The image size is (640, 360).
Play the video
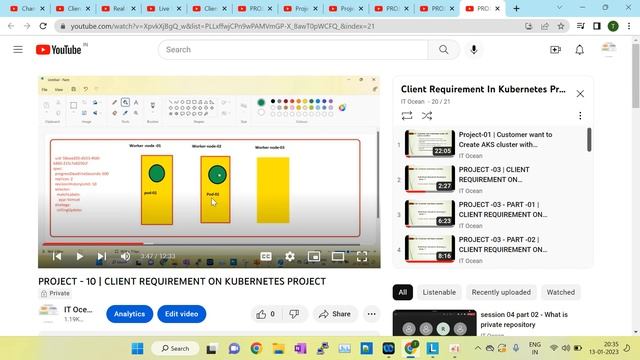(79, 256)
